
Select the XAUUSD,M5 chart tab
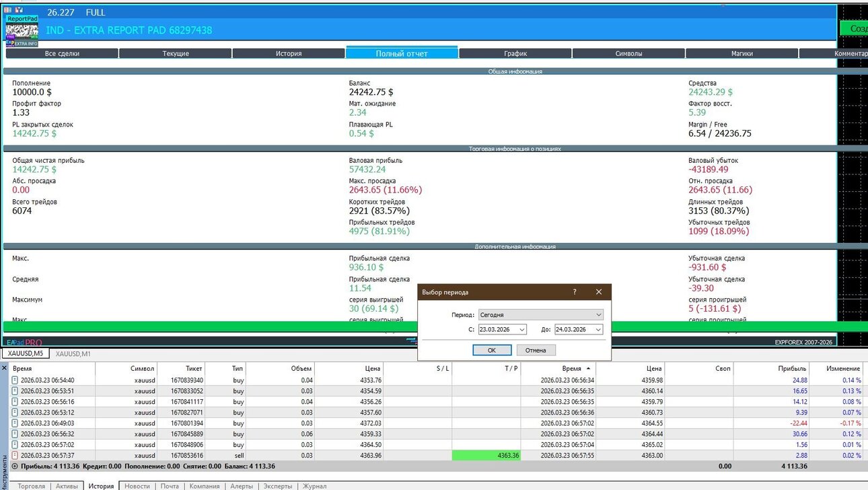coord(25,353)
